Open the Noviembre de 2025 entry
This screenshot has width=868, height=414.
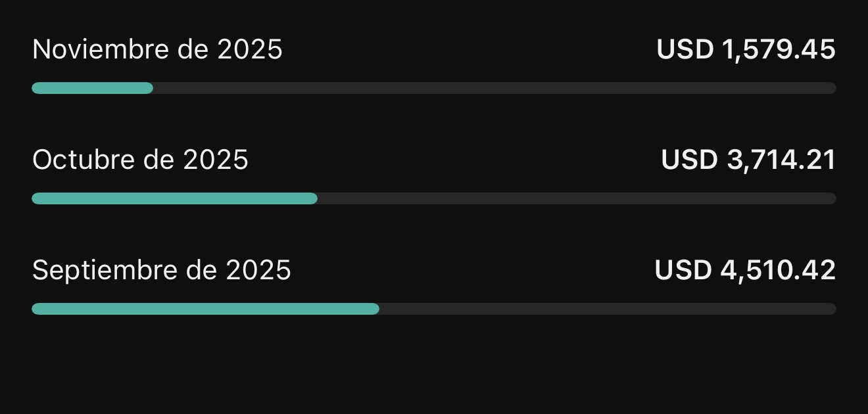point(157,50)
